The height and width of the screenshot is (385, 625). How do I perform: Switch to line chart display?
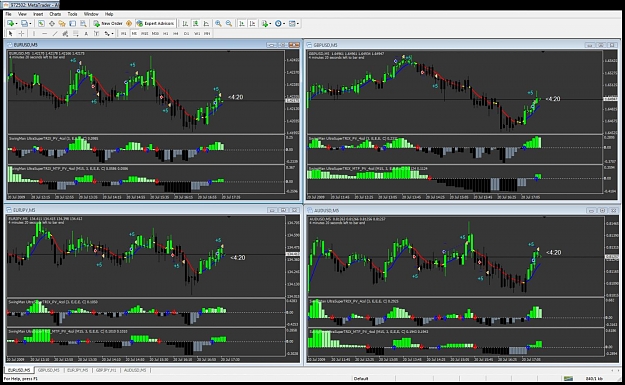point(206,24)
